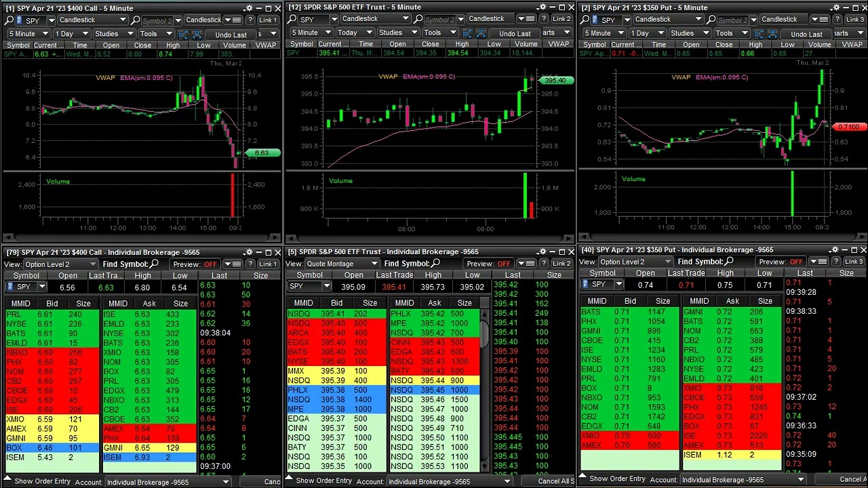Click vertical zoom icon in $350 Put chart

point(759,33)
